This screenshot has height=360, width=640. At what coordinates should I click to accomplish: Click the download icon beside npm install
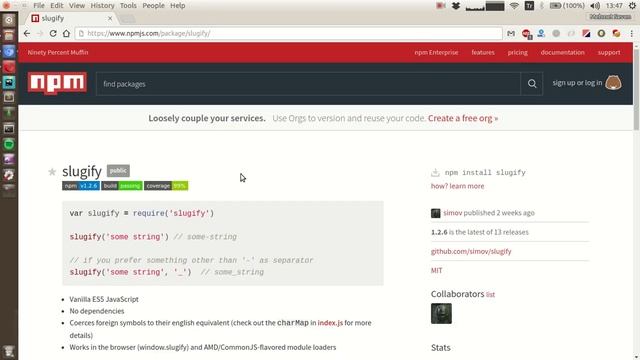435,172
